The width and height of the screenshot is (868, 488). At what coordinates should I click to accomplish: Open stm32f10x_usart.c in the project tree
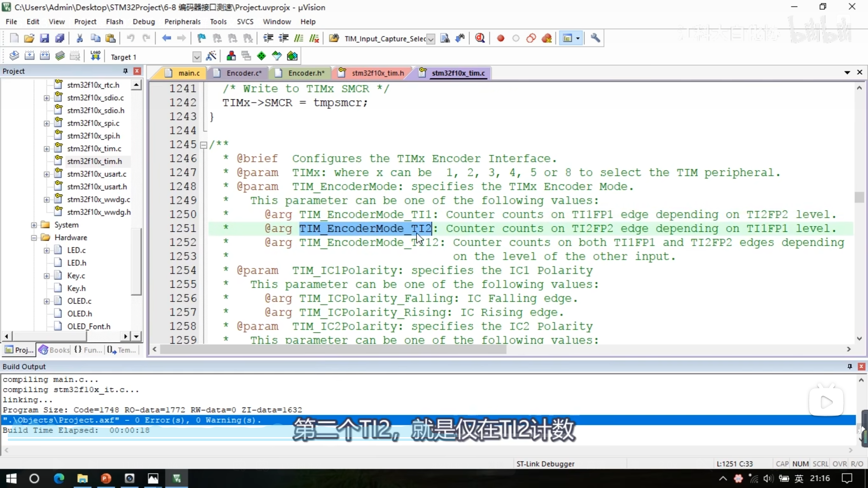(96, 174)
